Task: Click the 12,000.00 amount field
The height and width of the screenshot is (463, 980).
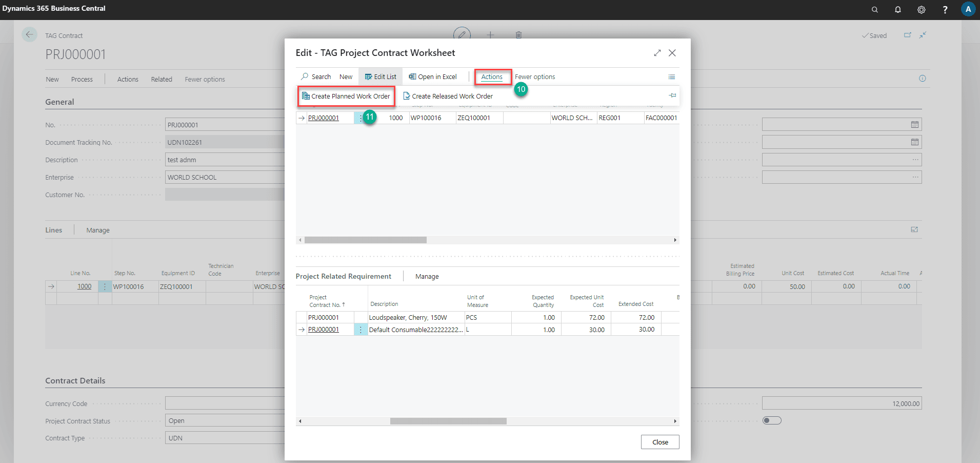Action: 842,403
